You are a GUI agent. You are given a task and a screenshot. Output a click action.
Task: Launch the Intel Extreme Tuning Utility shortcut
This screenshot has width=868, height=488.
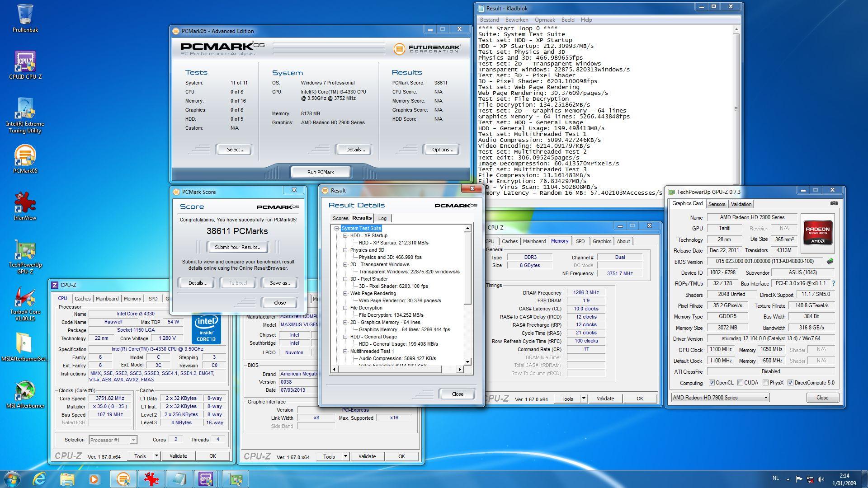25,116
